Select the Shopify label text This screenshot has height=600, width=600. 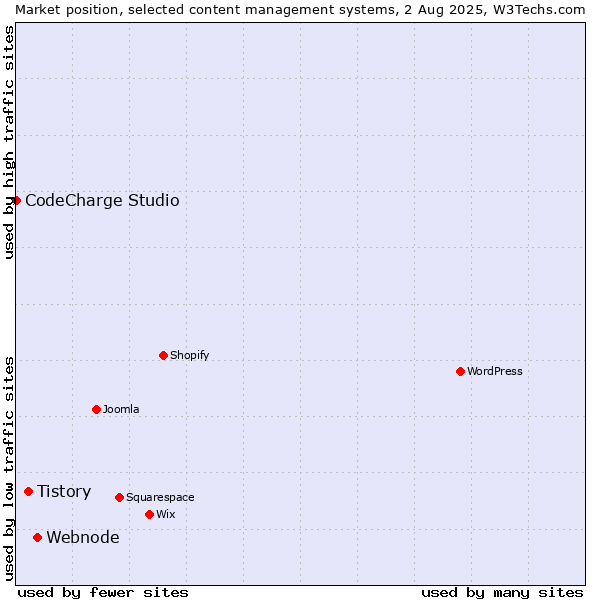tap(189, 355)
